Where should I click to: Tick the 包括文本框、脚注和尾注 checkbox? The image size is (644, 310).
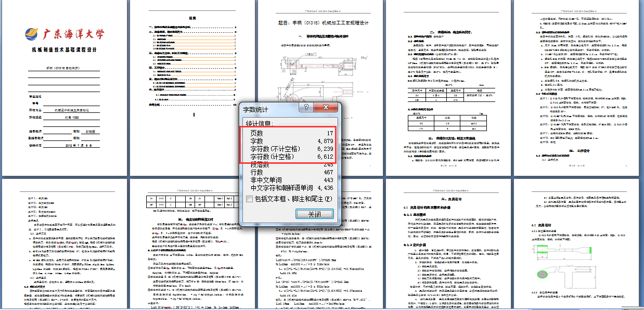[x=250, y=199]
